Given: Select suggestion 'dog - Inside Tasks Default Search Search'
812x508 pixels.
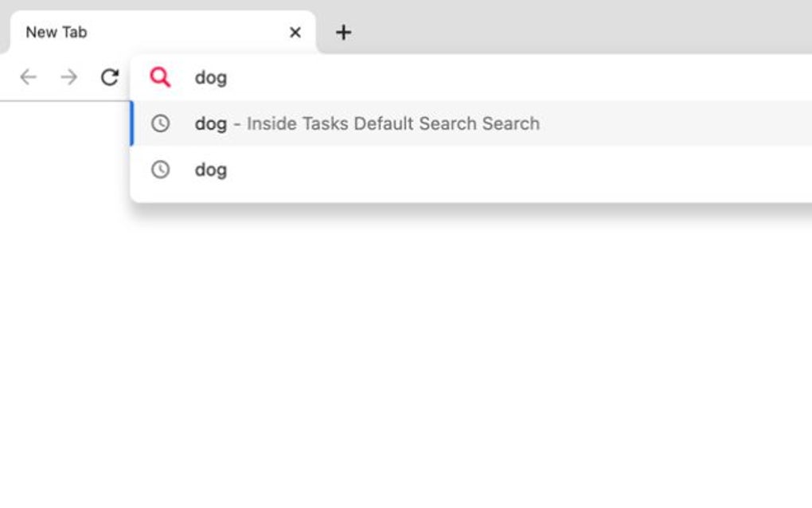Looking at the screenshot, I should [368, 124].
